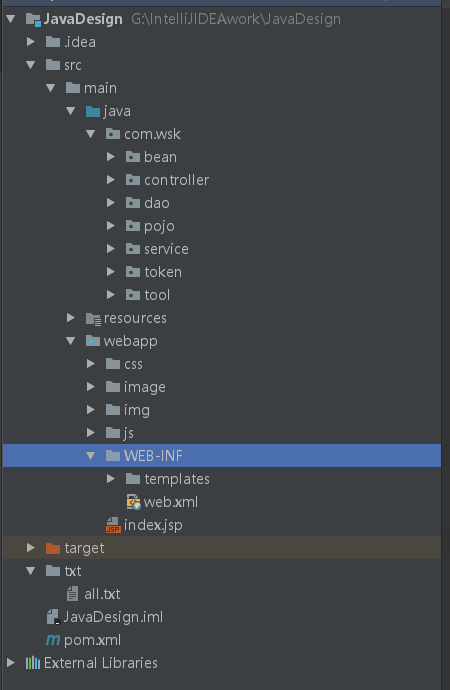Click the Maven pom.xml icon
The width and height of the screenshot is (450, 690).
click(53, 640)
